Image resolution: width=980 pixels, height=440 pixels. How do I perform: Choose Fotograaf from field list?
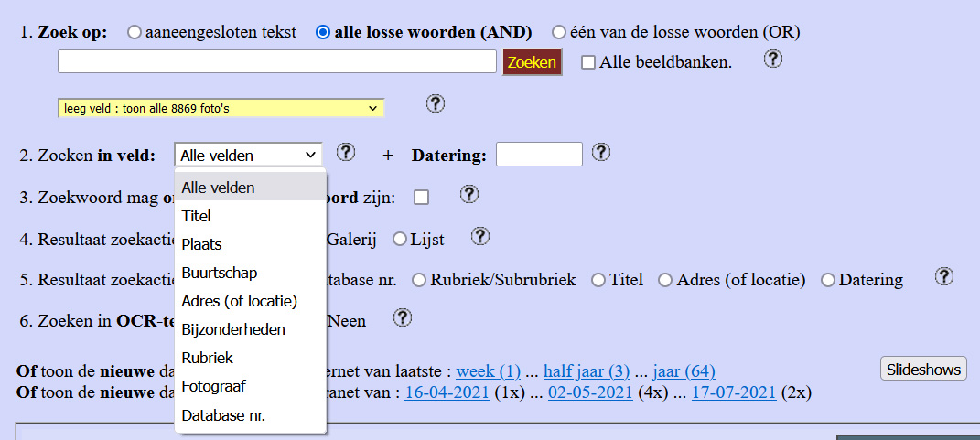pyautogui.click(x=250, y=386)
